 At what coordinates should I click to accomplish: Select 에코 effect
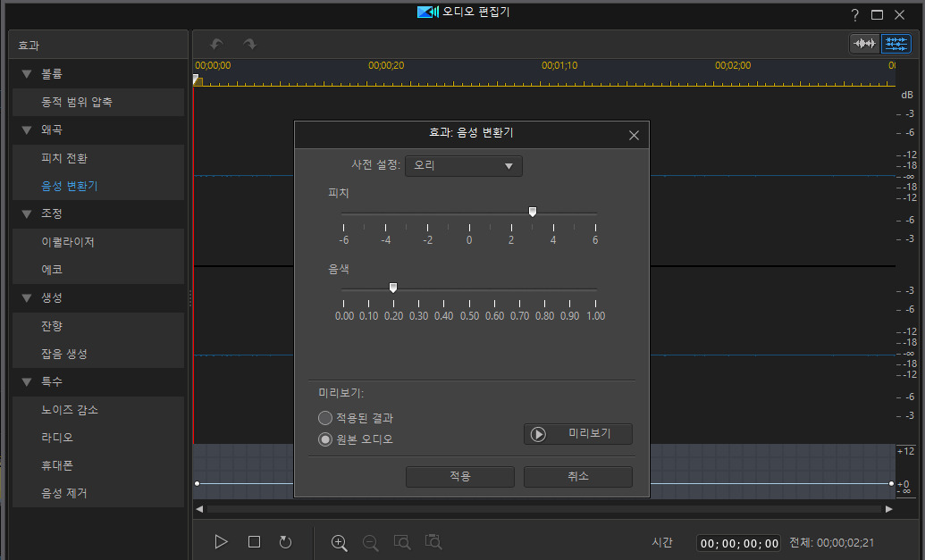98,270
